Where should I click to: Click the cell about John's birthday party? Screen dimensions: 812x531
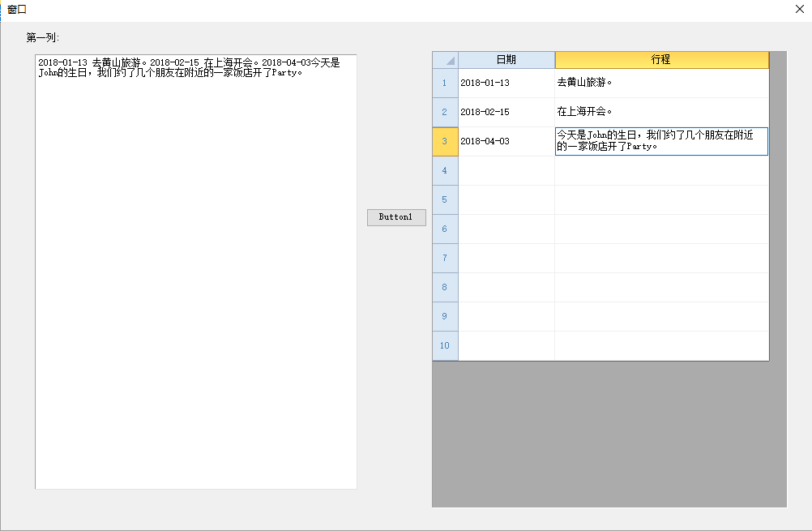pos(661,141)
